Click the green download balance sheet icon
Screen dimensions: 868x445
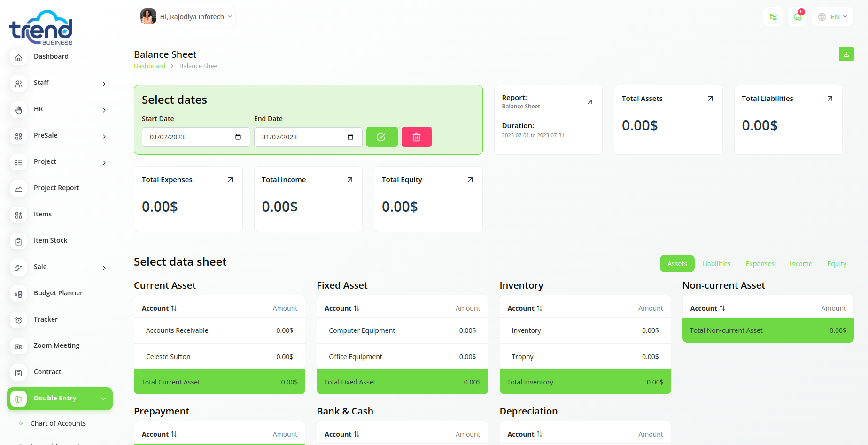(x=846, y=54)
